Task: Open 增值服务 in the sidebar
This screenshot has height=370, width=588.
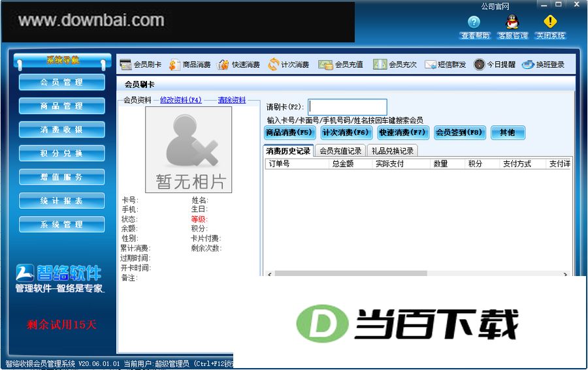Action: (62, 177)
